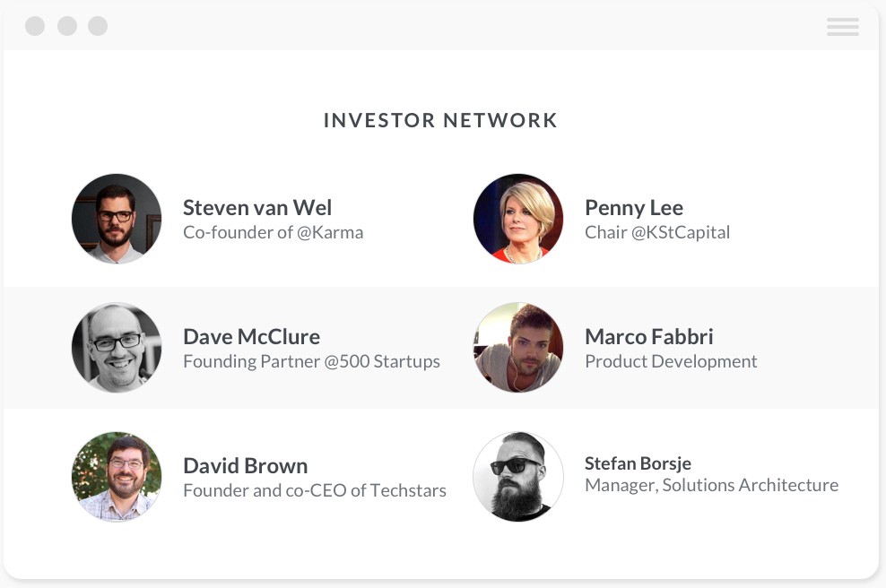Click 'Founding Partner @500 Startups' text
This screenshot has width=886, height=588.
311,361
